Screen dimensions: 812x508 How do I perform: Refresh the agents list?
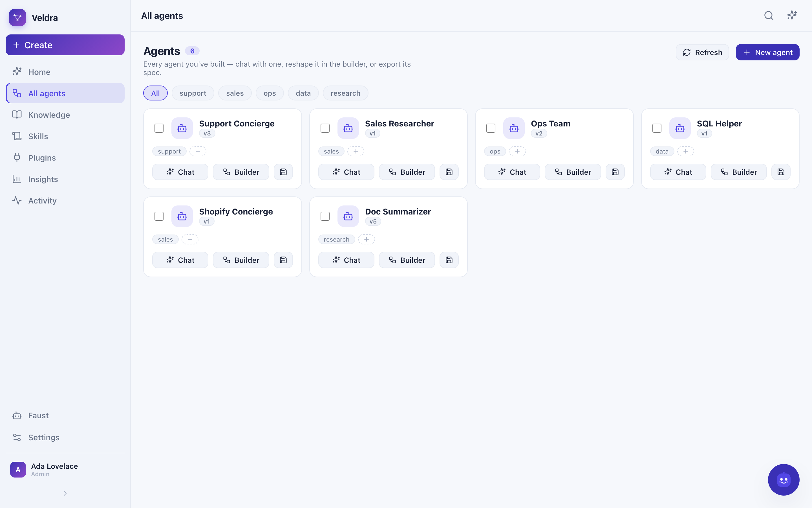702,52
